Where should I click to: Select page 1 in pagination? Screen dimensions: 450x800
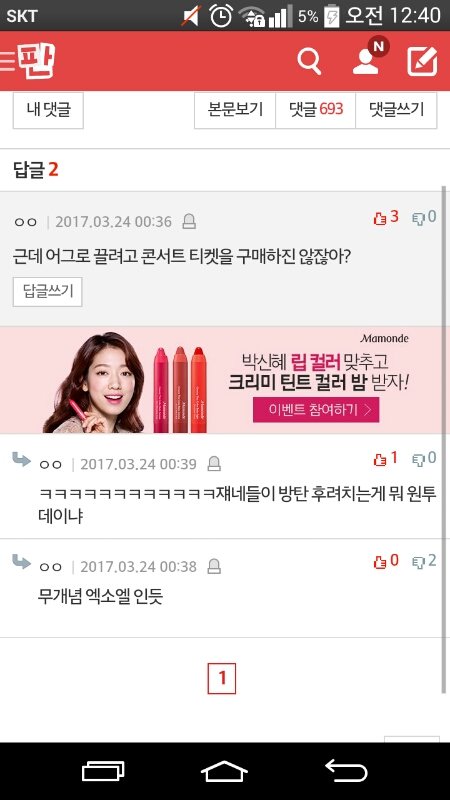click(222, 679)
